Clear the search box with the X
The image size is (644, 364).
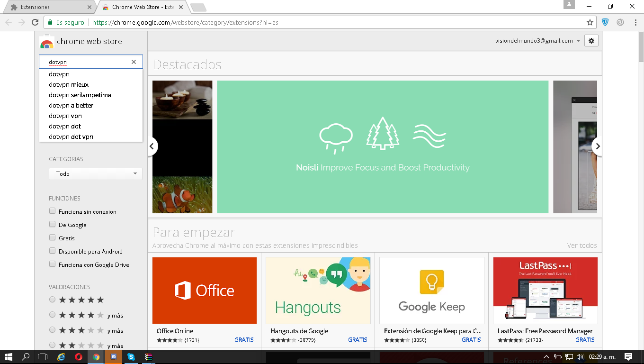pos(134,62)
